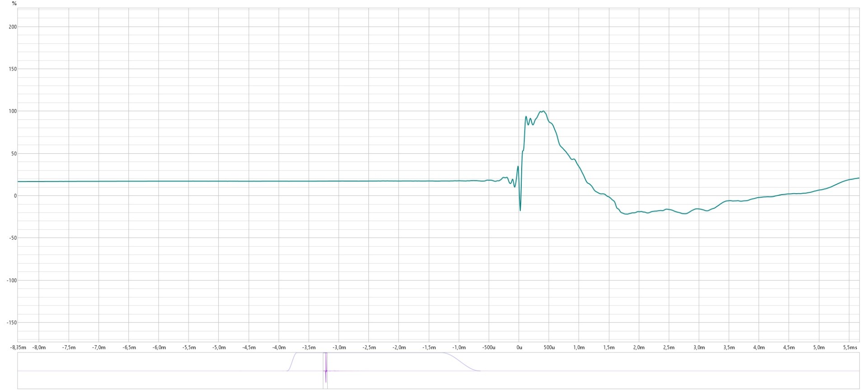Screen dimensions: 868x390
Task: Click the -150 label on Y axis
Action: [x=12, y=323]
